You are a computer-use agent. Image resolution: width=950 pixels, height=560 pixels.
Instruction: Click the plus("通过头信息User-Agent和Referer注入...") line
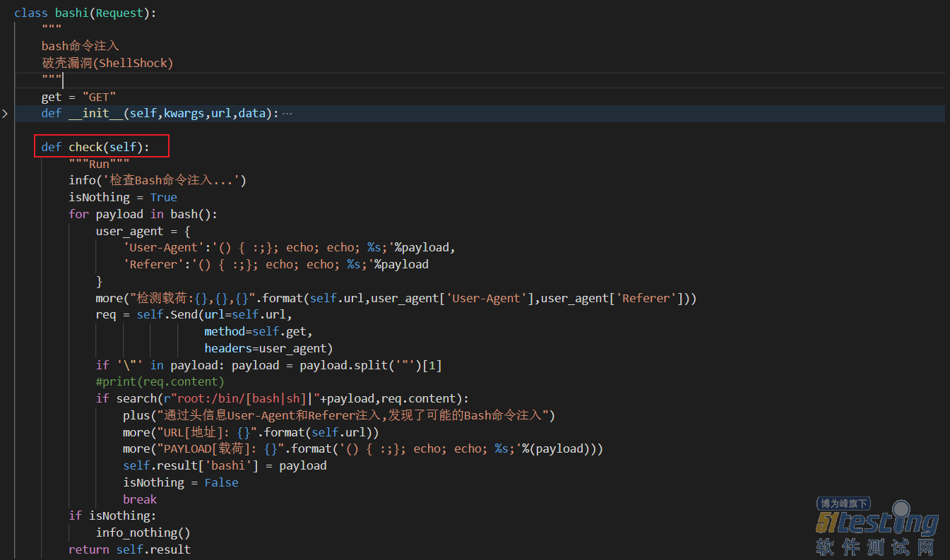coord(339,415)
